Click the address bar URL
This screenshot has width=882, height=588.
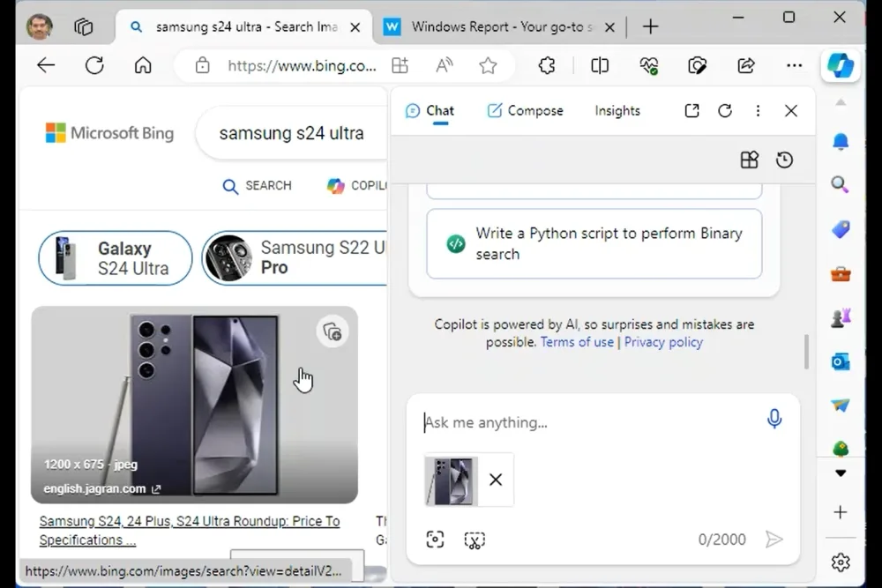pyautogui.click(x=302, y=66)
